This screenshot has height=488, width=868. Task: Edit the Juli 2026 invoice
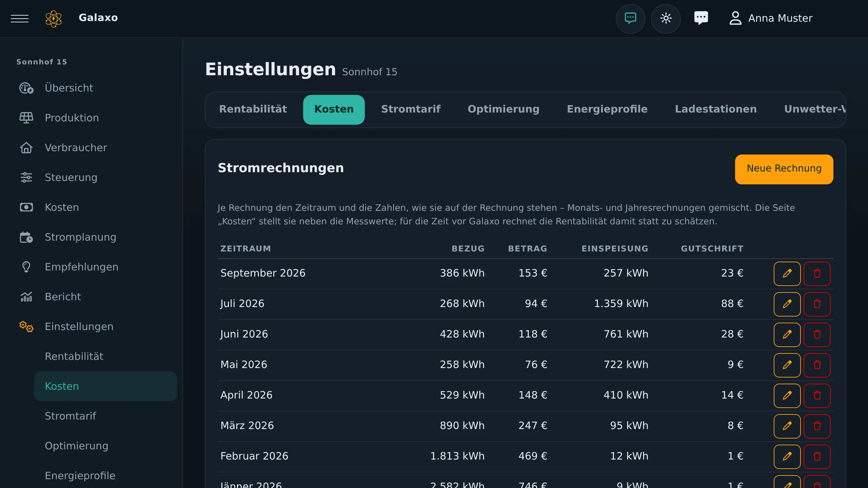coord(787,304)
